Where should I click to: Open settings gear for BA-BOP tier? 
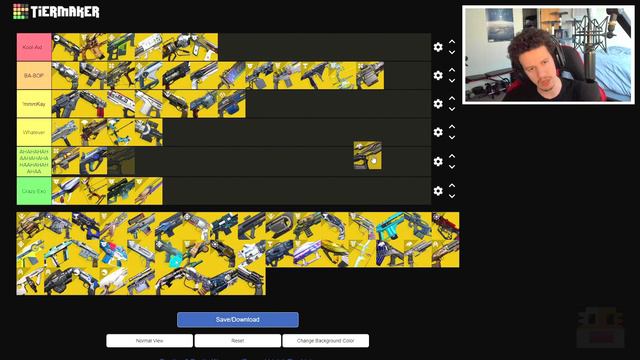pos(438,76)
